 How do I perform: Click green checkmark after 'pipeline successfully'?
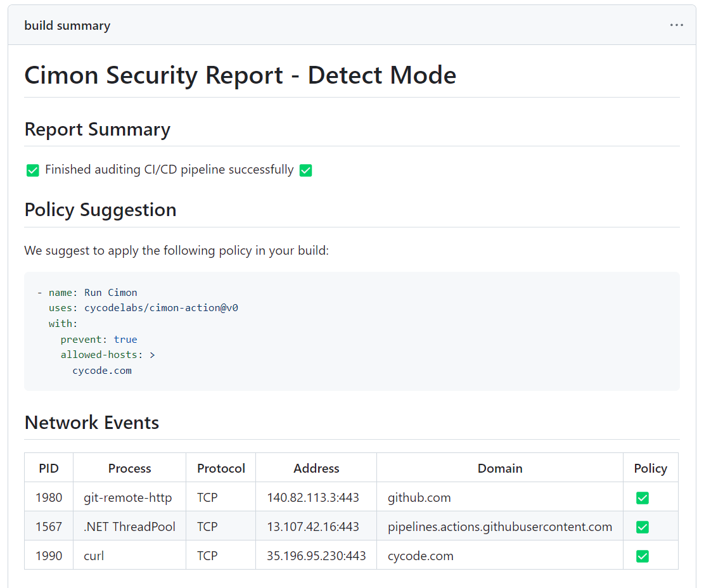click(306, 170)
